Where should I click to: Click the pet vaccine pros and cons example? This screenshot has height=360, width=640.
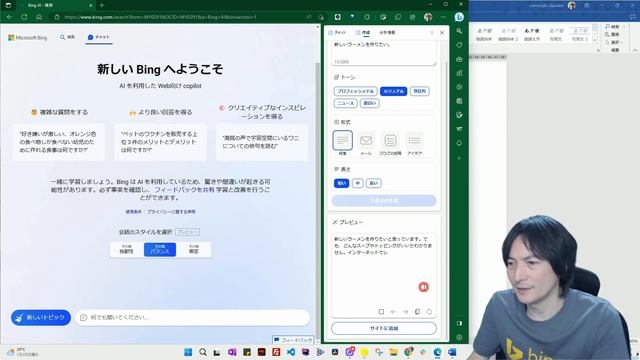coord(160,142)
